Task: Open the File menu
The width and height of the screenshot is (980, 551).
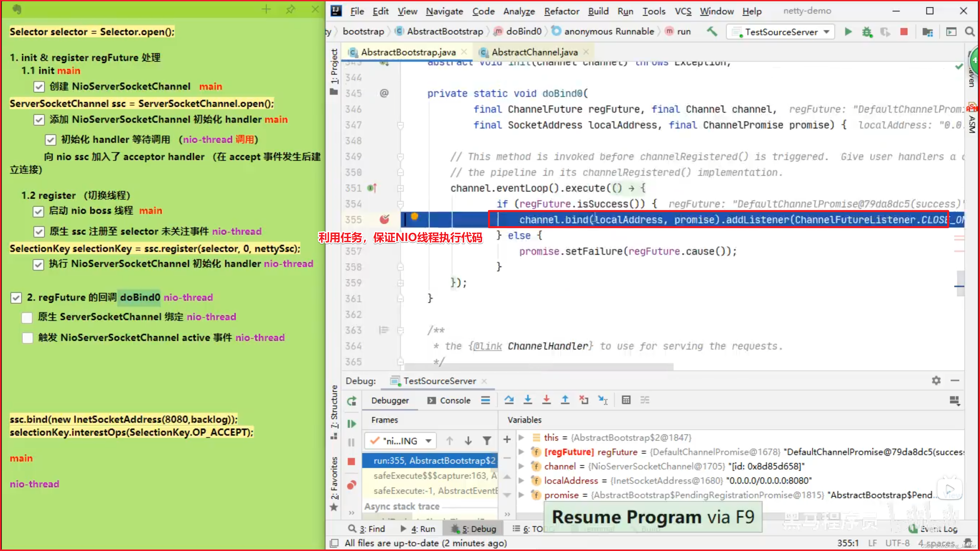Action: click(357, 11)
